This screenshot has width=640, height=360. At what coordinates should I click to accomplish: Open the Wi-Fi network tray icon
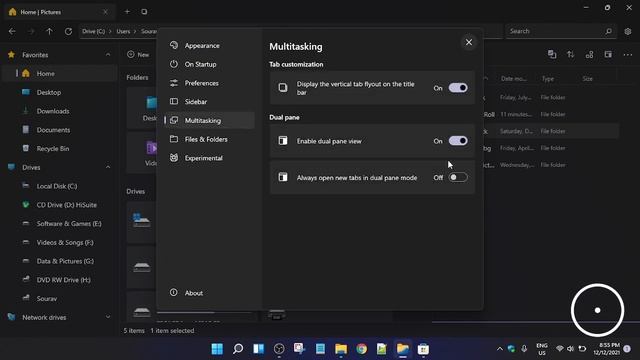point(560,349)
